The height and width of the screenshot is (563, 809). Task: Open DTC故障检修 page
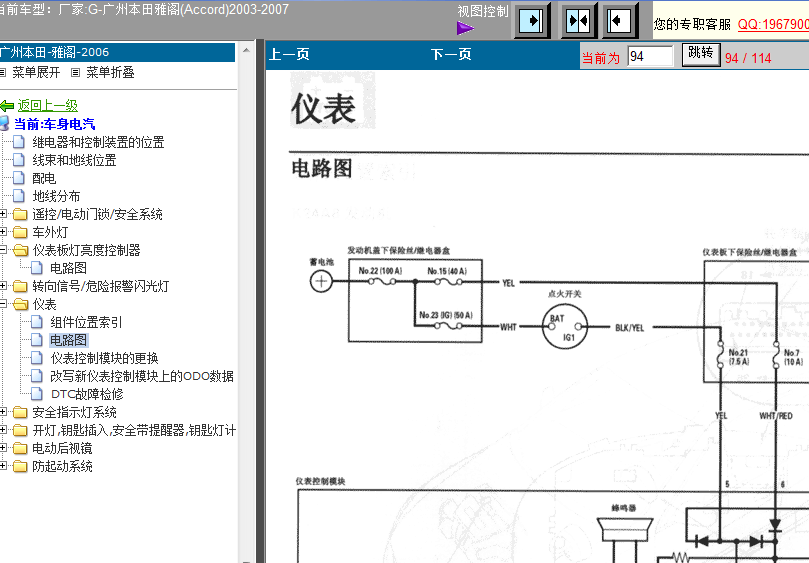click(x=87, y=394)
